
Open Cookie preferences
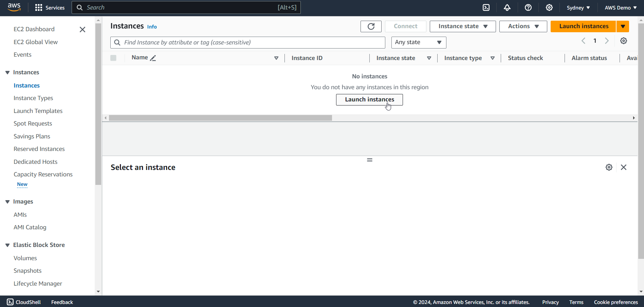pos(616,302)
